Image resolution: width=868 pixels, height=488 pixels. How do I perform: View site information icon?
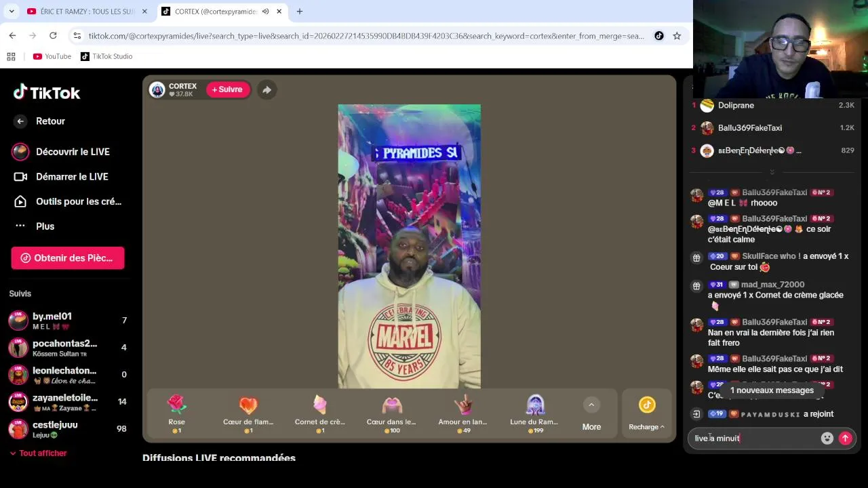(77, 36)
